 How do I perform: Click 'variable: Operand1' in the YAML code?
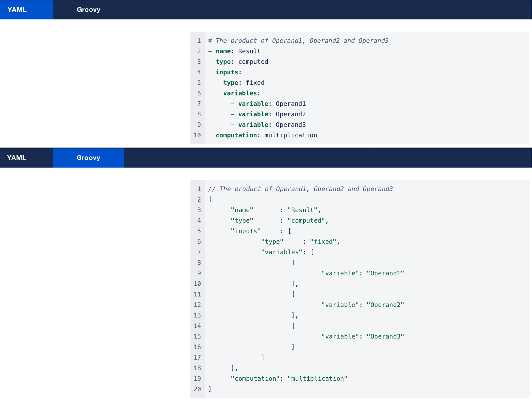[x=272, y=104]
